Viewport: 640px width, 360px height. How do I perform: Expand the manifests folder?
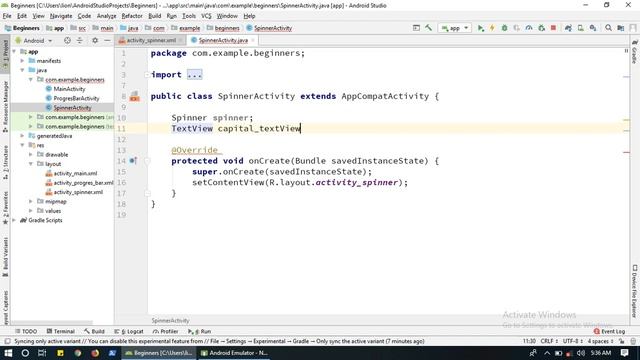22,61
